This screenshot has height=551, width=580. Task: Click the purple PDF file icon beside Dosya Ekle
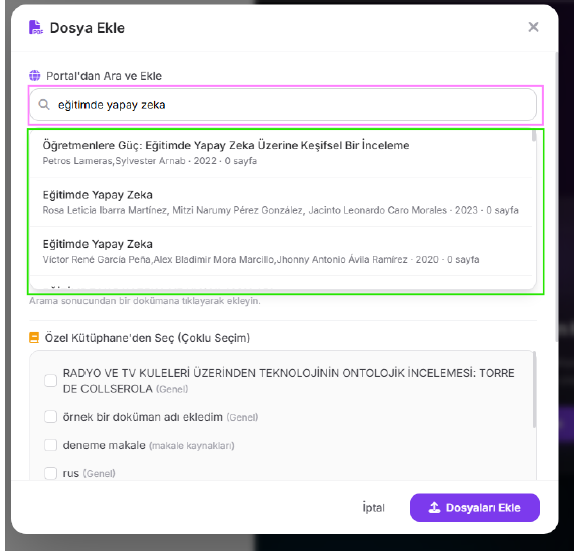pyautogui.click(x=36, y=27)
